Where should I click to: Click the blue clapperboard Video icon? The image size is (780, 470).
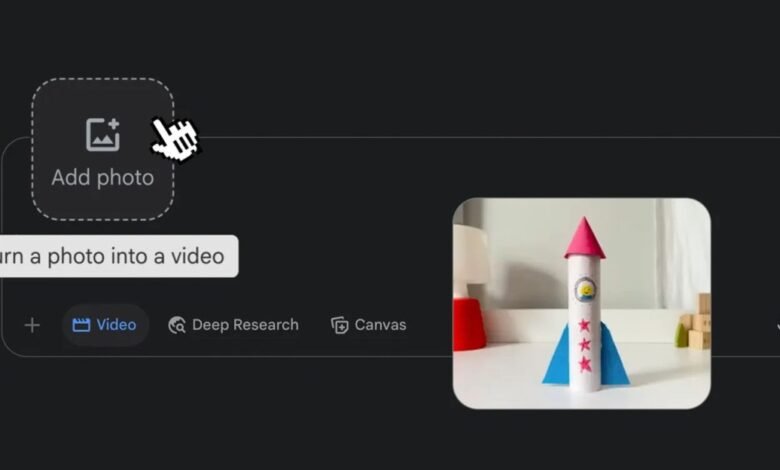click(x=81, y=325)
